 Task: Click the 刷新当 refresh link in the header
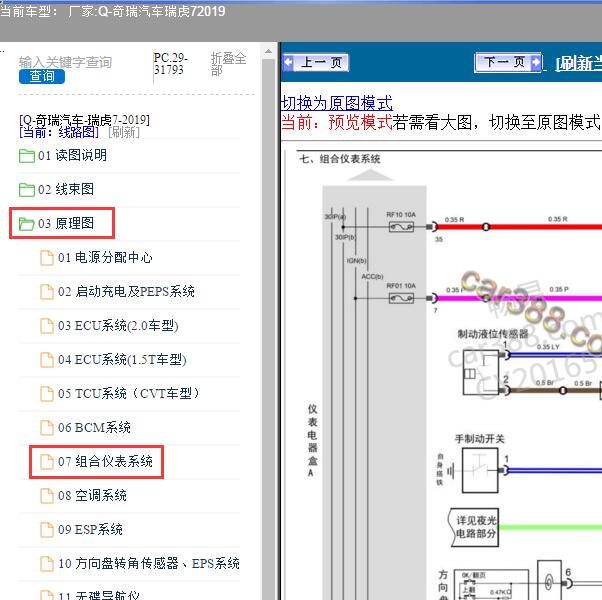click(x=579, y=64)
